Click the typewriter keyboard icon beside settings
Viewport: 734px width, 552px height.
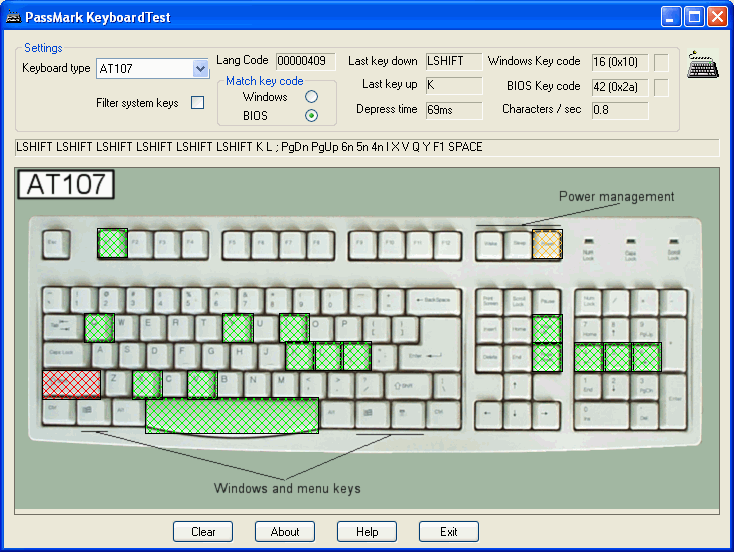tap(703, 65)
